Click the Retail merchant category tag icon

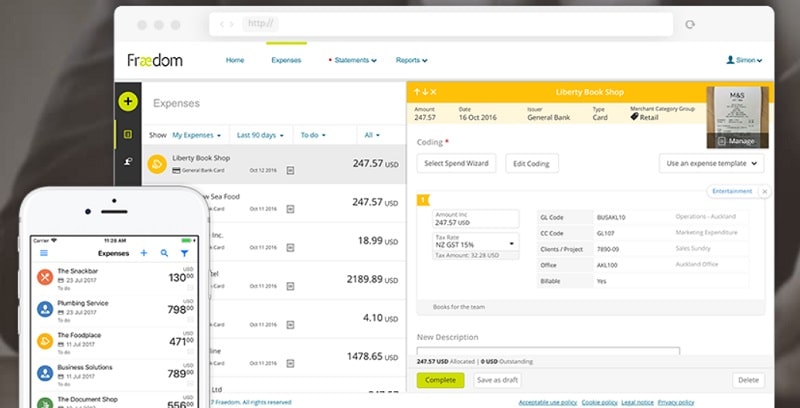(634, 117)
